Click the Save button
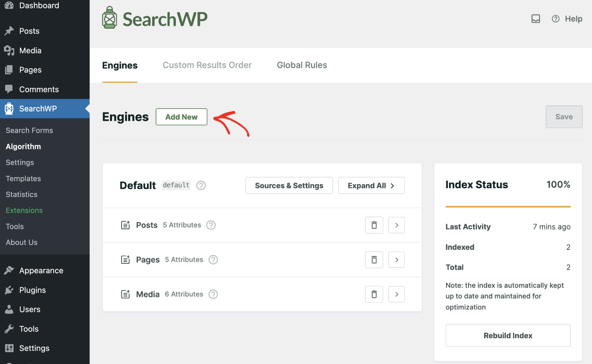592x364 pixels. coord(564,117)
